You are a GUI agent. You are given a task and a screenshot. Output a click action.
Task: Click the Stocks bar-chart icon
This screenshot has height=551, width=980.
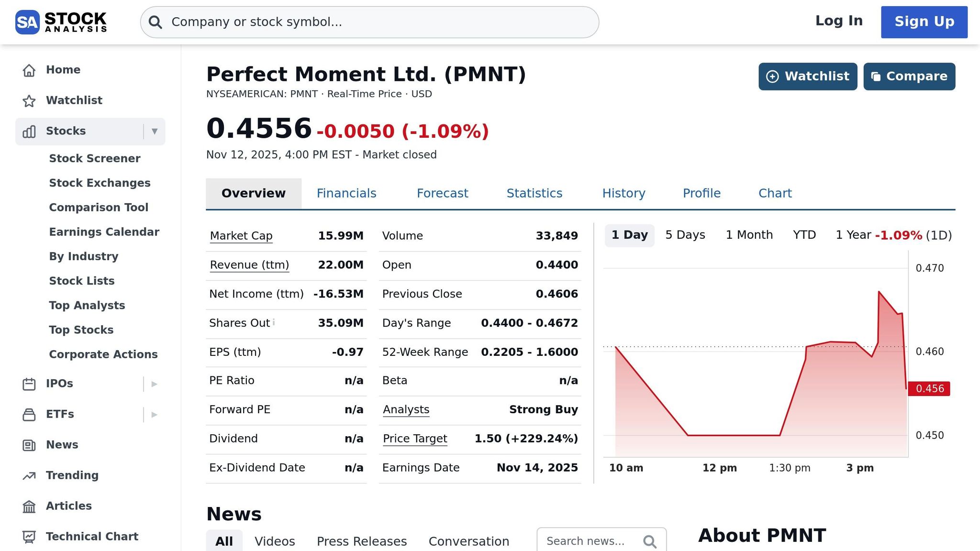29,131
